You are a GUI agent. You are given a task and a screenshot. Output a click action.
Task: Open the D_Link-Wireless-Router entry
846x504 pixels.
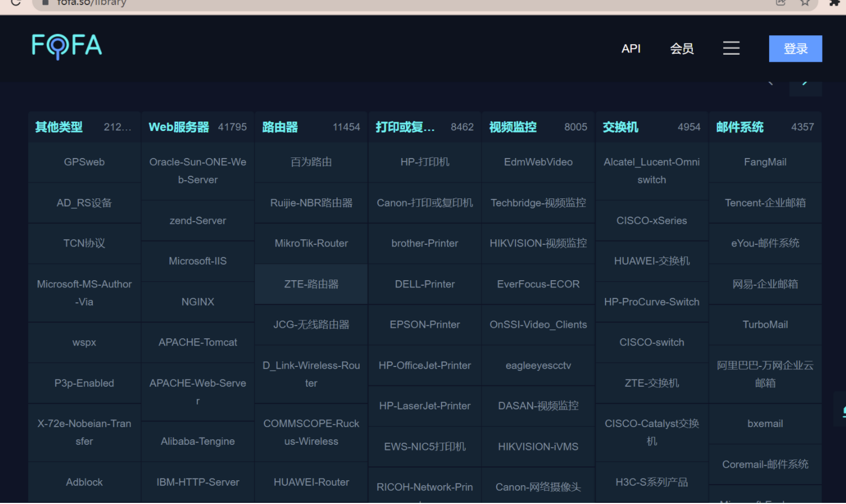[x=311, y=375]
